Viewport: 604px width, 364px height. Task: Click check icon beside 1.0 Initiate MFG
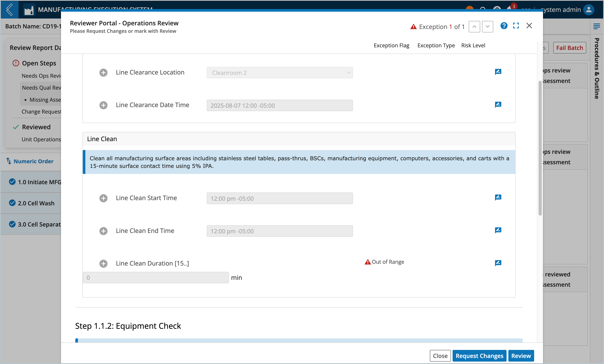pyautogui.click(x=12, y=182)
